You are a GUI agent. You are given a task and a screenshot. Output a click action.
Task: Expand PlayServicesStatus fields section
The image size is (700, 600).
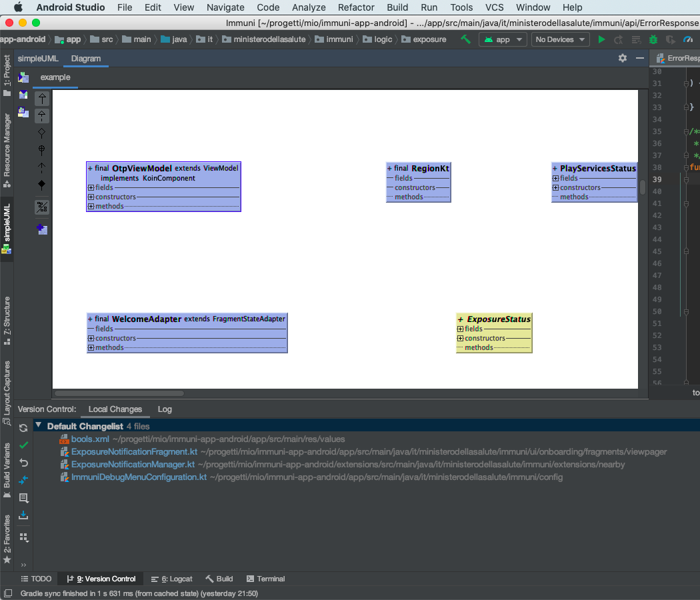click(556, 178)
